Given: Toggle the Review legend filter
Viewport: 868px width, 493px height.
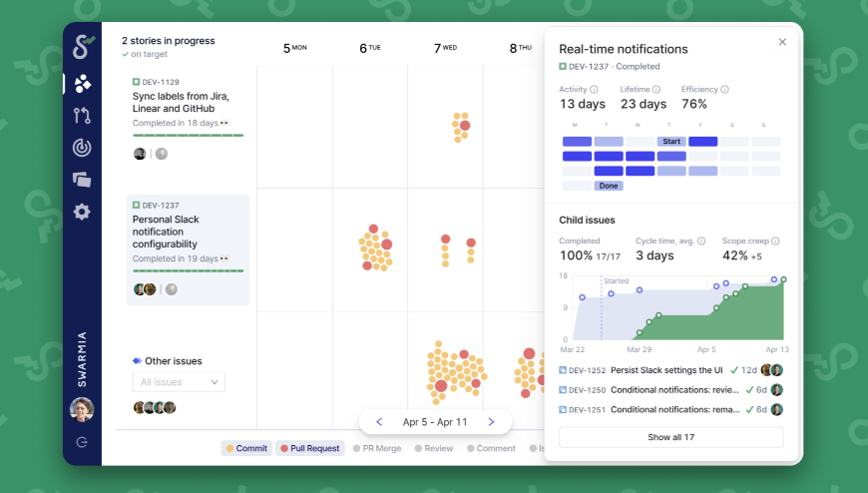Looking at the screenshot, I should tap(433, 448).
